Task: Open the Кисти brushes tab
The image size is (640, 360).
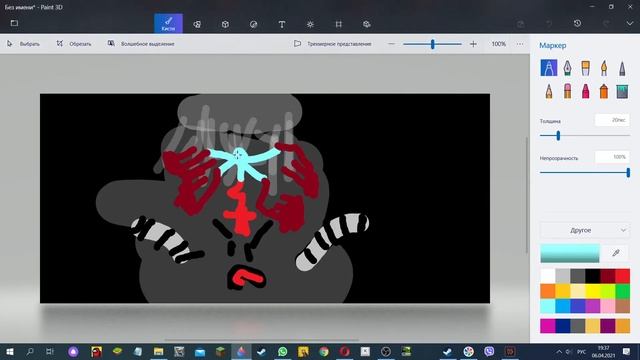Action: pyautogui.click(x=168, y=24)
